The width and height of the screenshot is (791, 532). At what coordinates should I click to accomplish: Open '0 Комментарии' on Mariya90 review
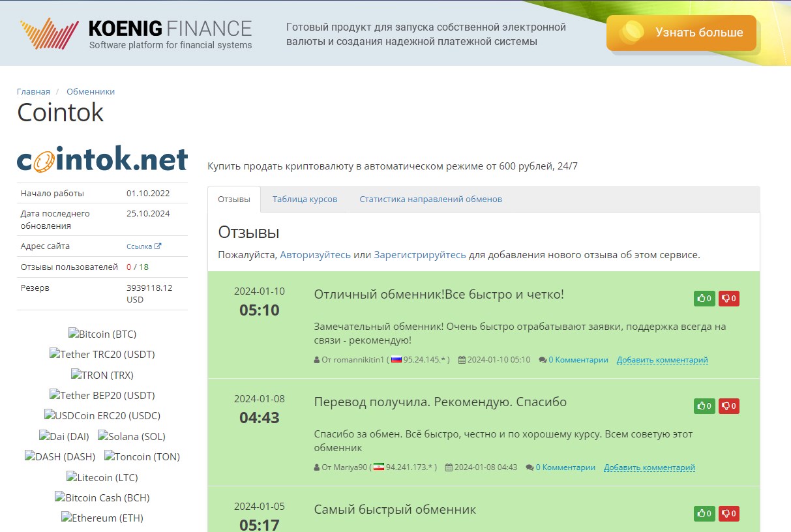pos(565,467)
